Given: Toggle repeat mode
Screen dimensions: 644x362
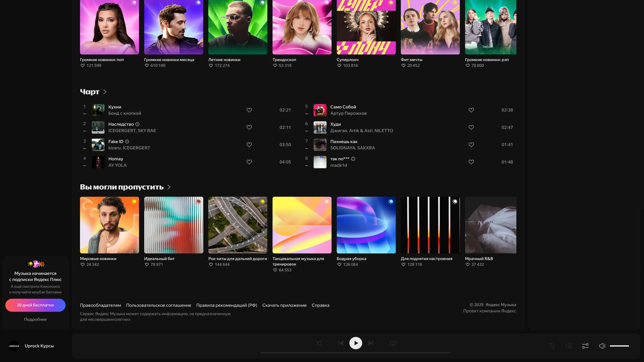Looking at the screenshot, I should pos(393,343).
